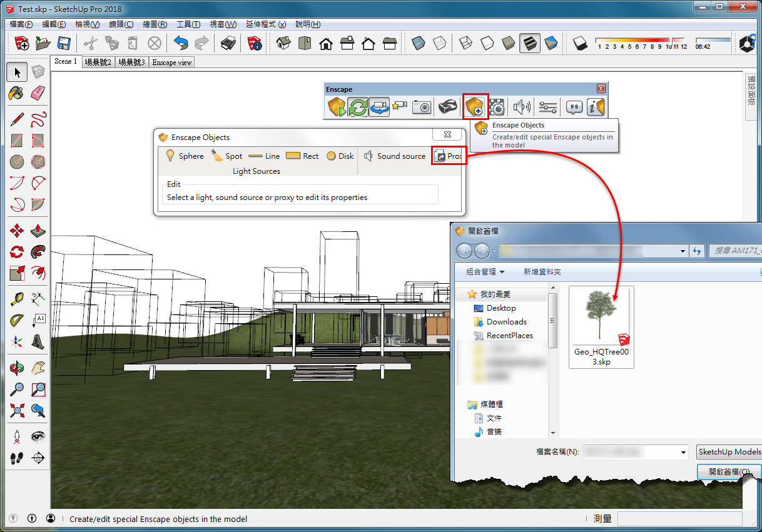Choose the Circle drawing tool

(x=17, y=162)
